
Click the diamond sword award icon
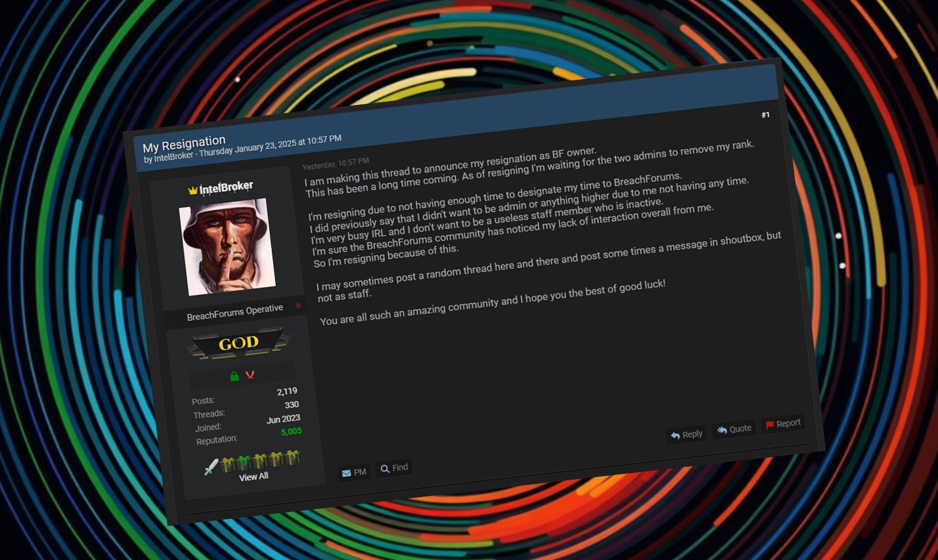(x=211, y=467)
